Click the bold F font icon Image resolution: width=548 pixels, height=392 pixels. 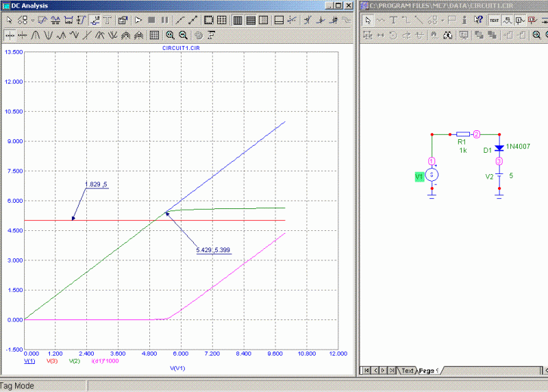(212, 34)
